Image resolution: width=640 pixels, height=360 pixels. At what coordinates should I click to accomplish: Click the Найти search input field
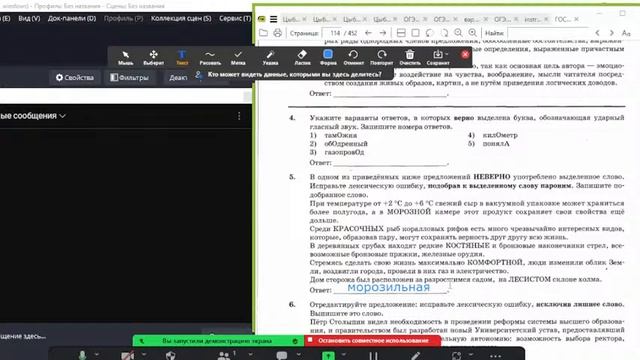tap(547, 33)
